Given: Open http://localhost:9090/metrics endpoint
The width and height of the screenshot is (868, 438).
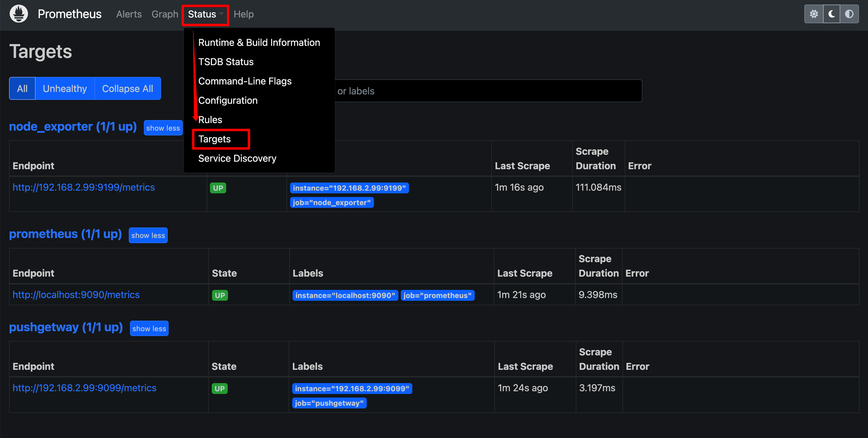Looking at the screenshot, I should click(76, 295).
